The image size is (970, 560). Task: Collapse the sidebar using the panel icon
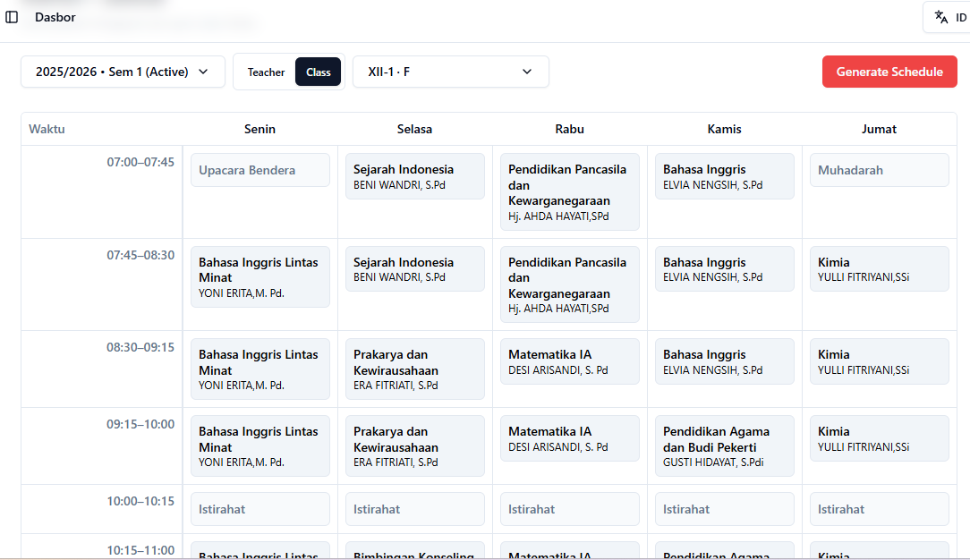(12, 17)
